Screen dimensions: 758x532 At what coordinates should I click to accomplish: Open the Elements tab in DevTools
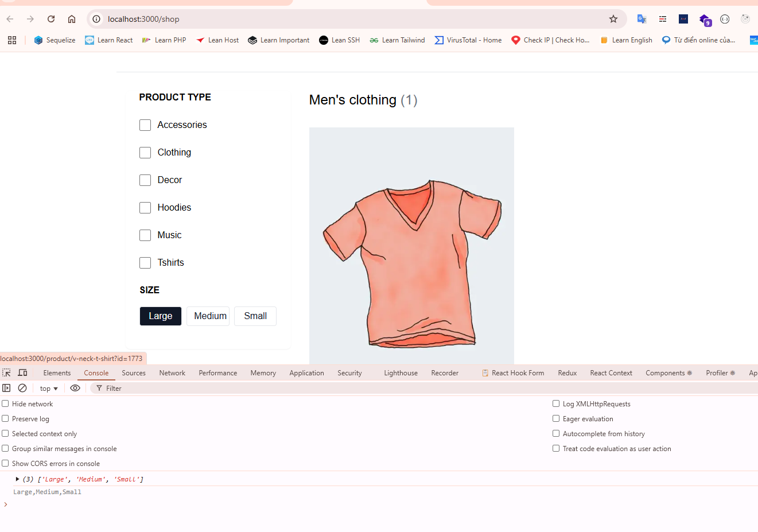point(57,373)
